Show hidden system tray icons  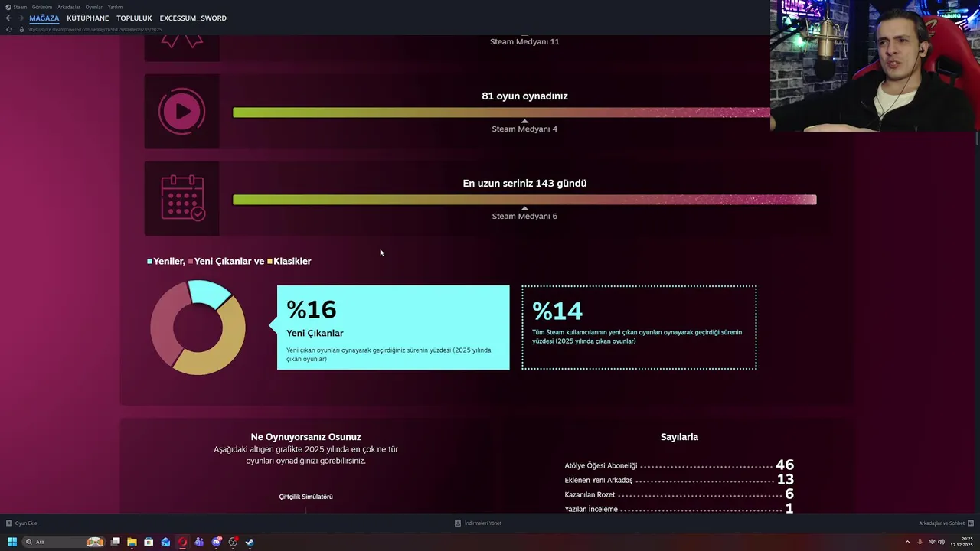907,542
